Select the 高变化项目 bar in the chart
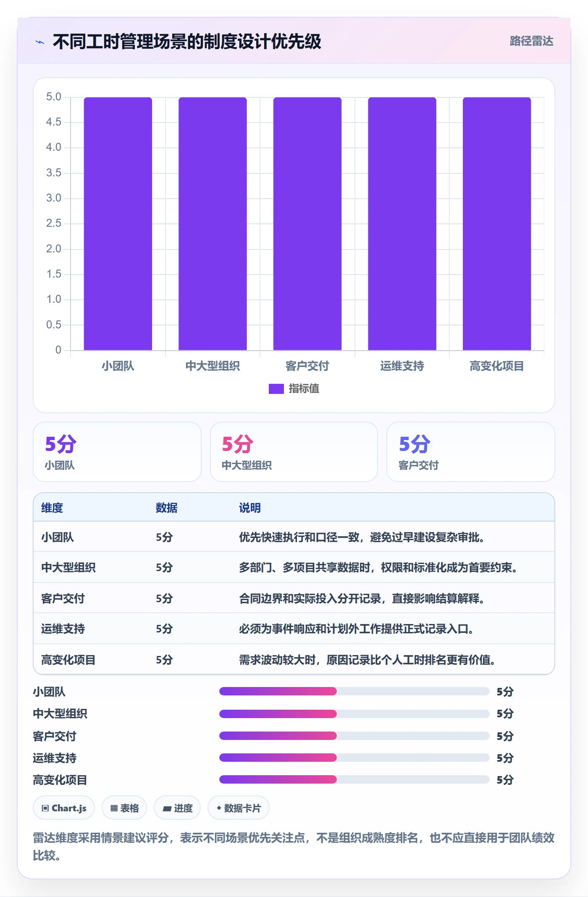This screenshot has width=588, height=897. (x=497, y=223)
